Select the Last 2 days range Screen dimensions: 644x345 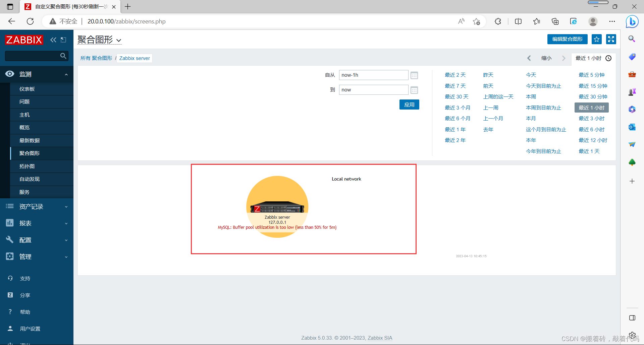[455, 75]
